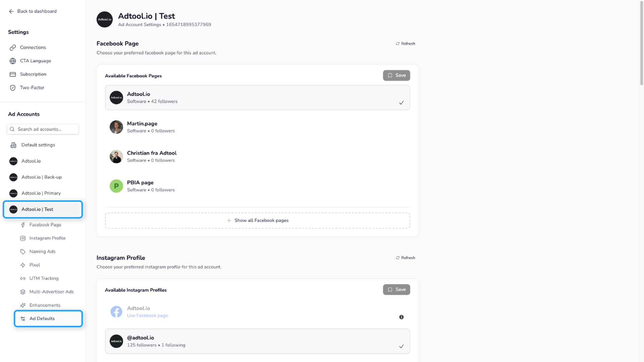Refresh the Facebook Page list
This screenshot has width=644, height=362.
[x=405, y=44]
